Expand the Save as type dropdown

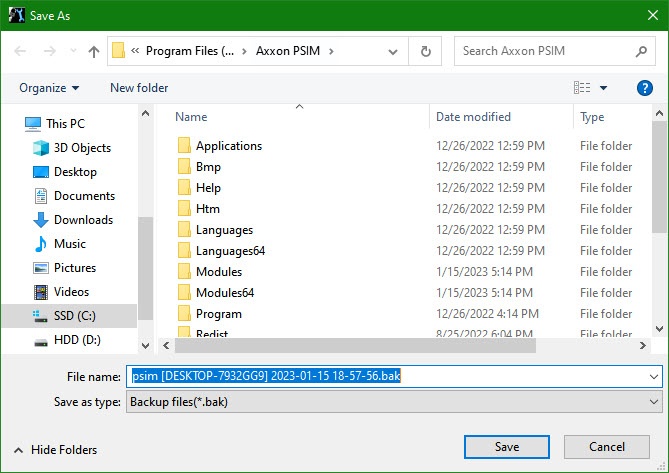pyautogui.click(x=653, y=402)
